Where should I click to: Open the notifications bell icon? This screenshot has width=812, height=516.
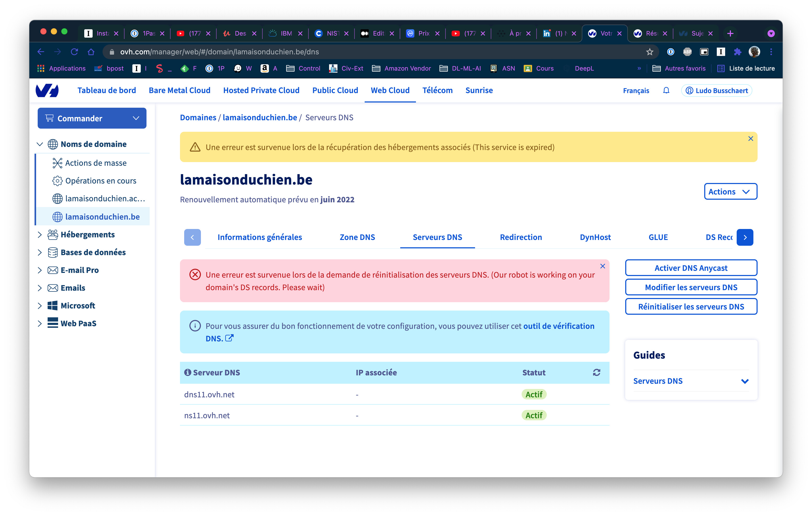(x=666, y=90)
